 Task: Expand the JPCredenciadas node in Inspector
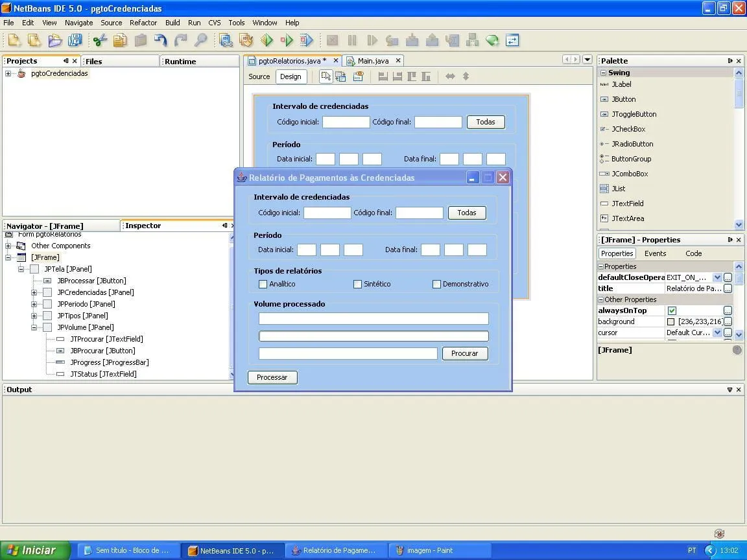pos(34,292)
